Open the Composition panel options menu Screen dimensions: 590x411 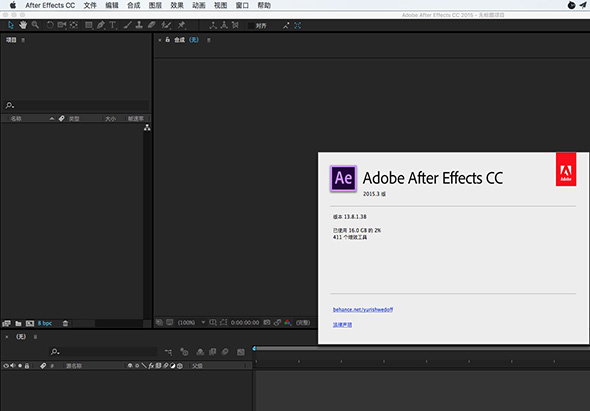pyautogui.click(x=208, y=40)
